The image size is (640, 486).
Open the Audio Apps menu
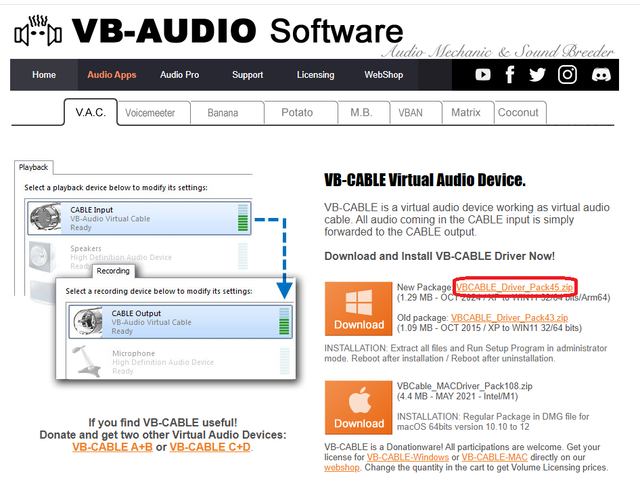click(112, 75)
